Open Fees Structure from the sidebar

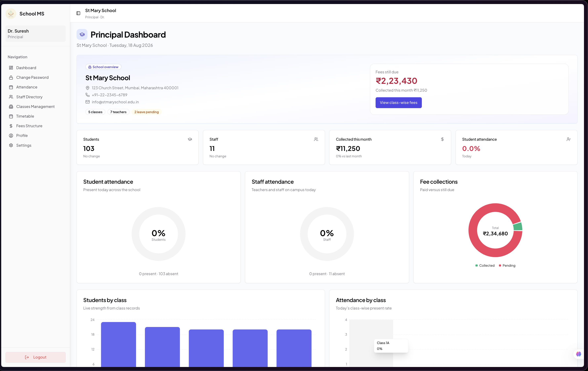click(35, 126)
